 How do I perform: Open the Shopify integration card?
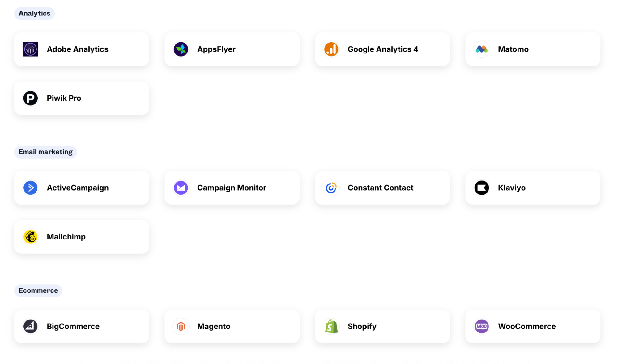[382, 326]
